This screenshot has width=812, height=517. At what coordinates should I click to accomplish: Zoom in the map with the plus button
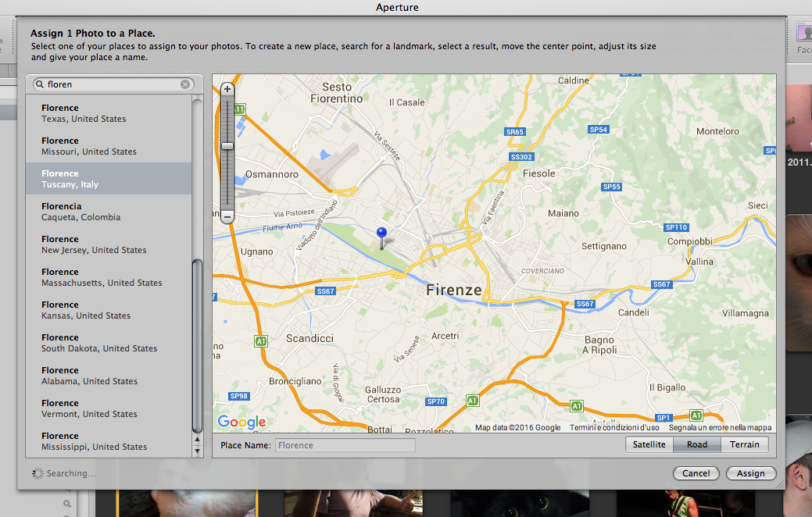(227, 89)
